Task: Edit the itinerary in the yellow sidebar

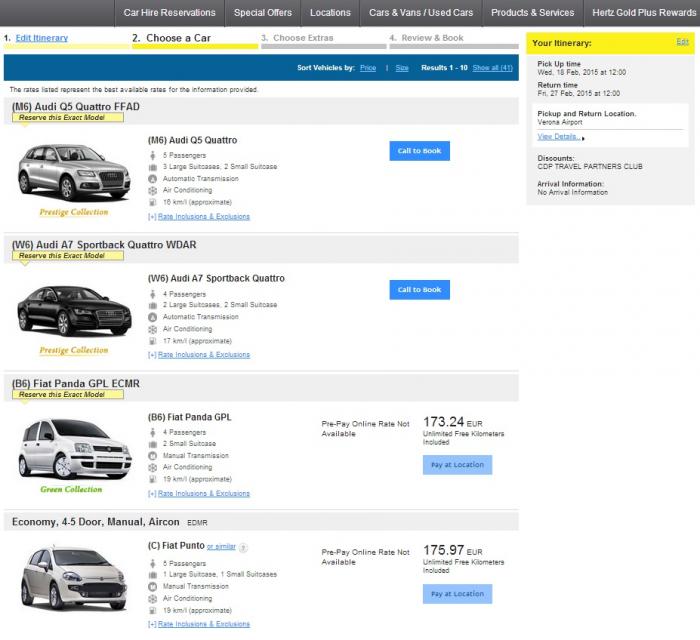Action: point(682,42)
